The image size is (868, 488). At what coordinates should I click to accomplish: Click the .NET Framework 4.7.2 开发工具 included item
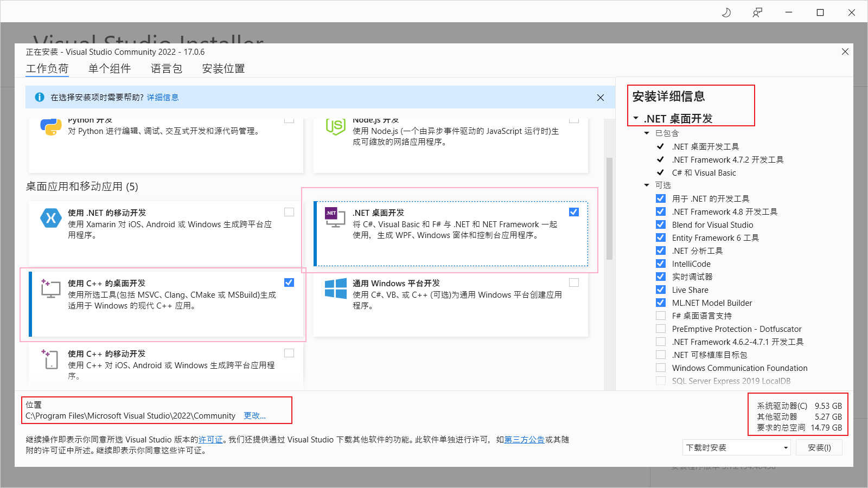click(x=728, y=159)
